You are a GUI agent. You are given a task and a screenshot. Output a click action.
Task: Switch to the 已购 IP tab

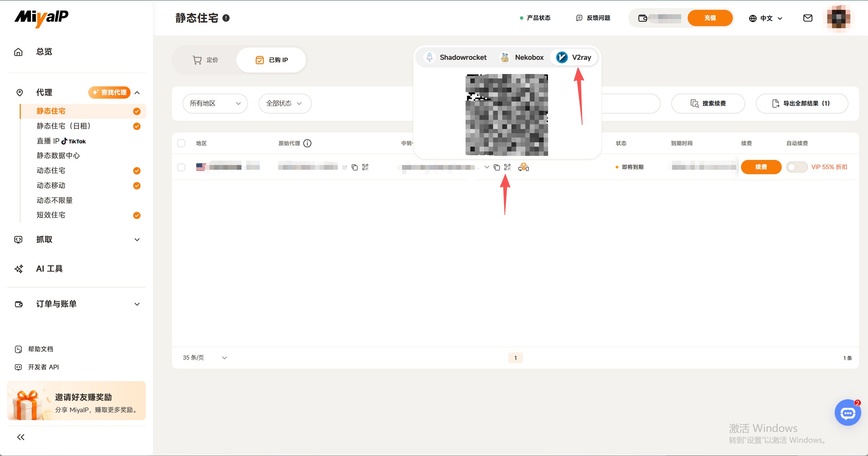point(271,60)
